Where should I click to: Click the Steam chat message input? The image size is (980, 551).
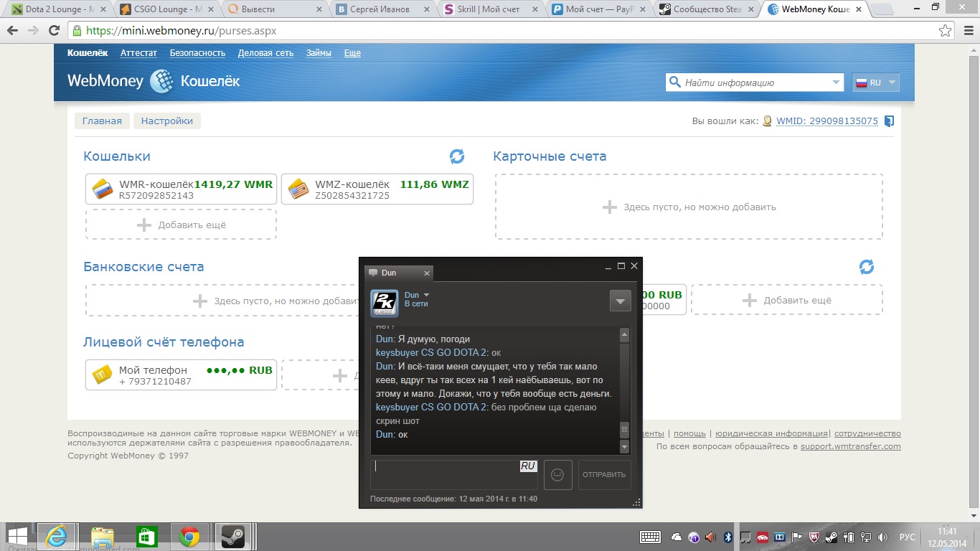pos(454,475)
